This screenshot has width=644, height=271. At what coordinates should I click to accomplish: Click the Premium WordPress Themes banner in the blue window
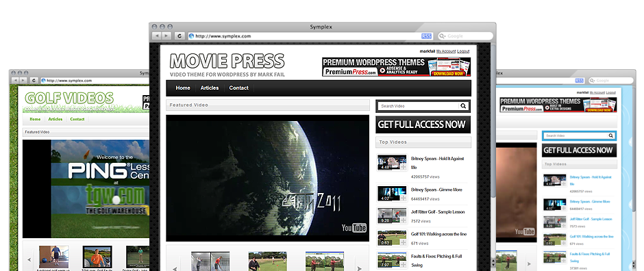click(x=558, y=105)
